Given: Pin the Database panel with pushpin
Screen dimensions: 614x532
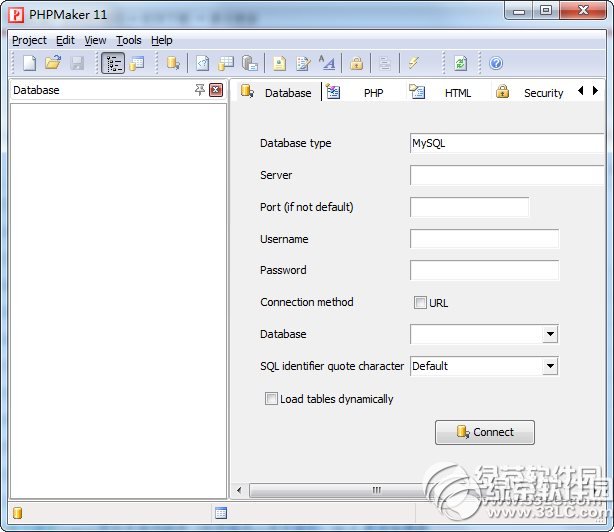Looking at the screenshot, I should coord(200,90).
